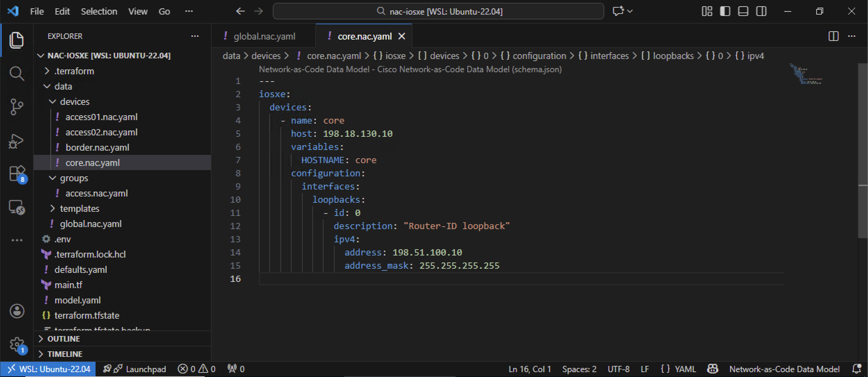Select loopbacks in the breadcrumb path
Screen dimensions: 868x377
click(668, 56)
